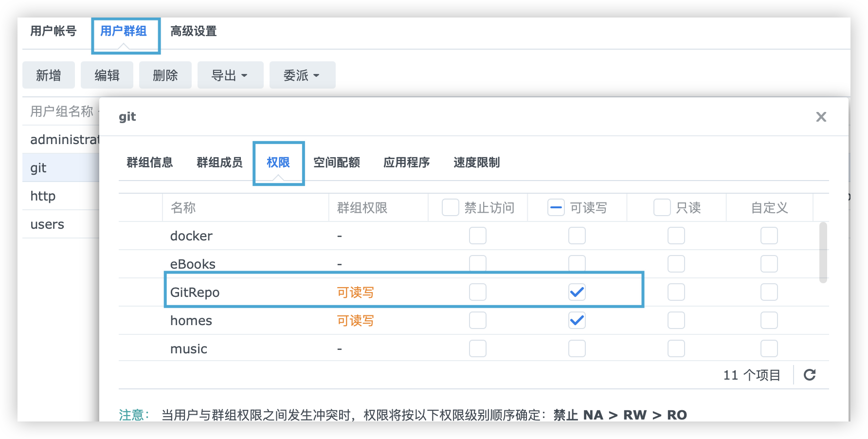Open the 空间配额 tab
This screenshot has height=439, width=868.
[x=336, y=163]
